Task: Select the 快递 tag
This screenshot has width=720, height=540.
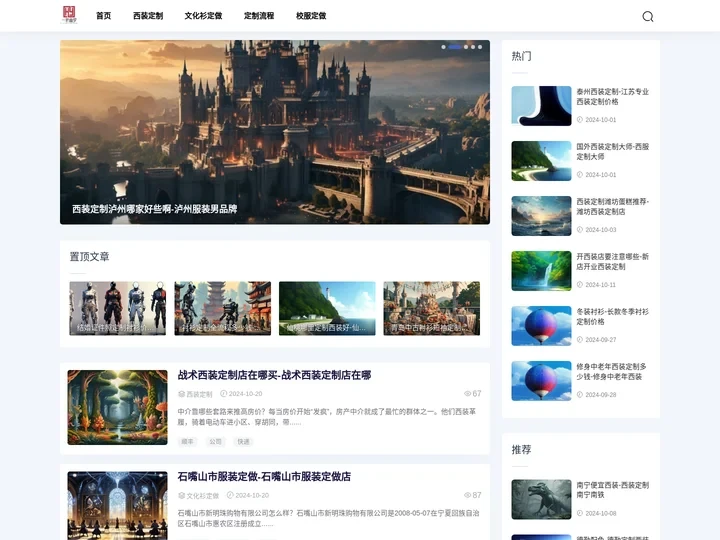Action: click(x=243, y=442)
